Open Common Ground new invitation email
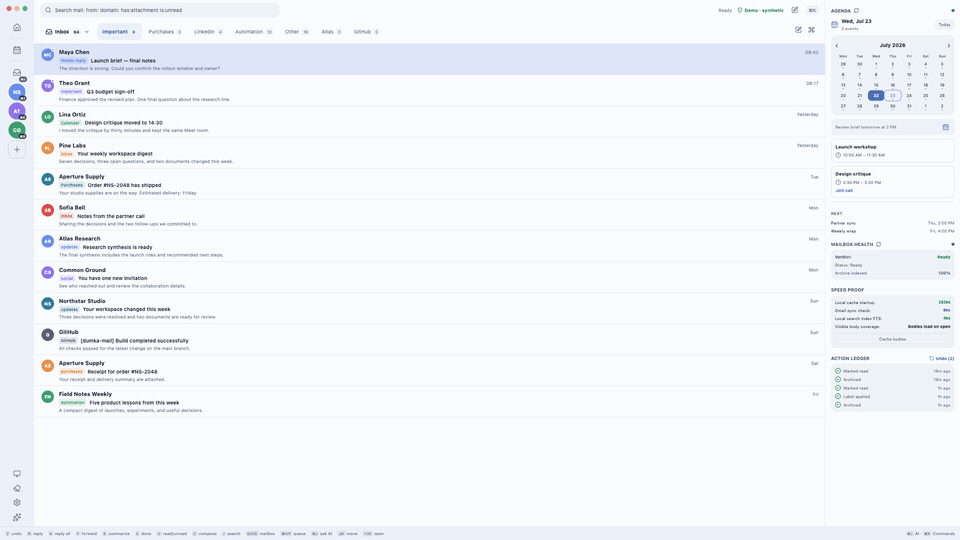Viewport: 960px width, 540px height. [x=429, y=277]
